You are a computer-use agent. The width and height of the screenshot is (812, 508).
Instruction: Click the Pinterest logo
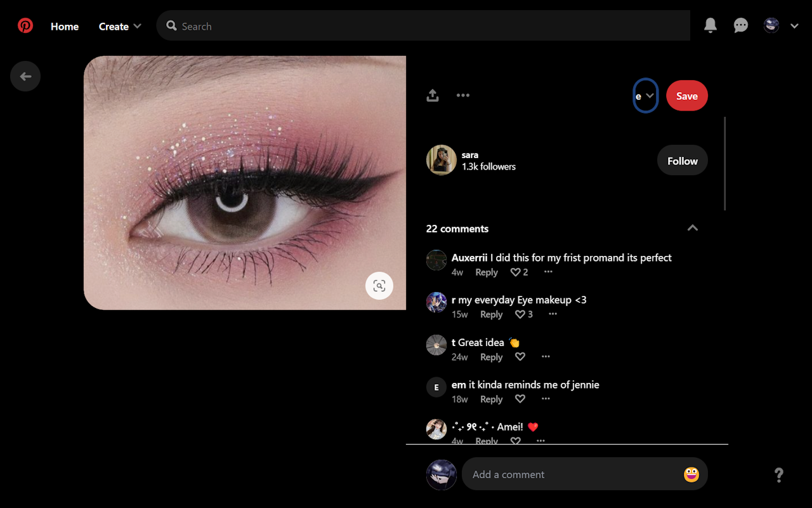pyautogui.click(x=25, y=25)
